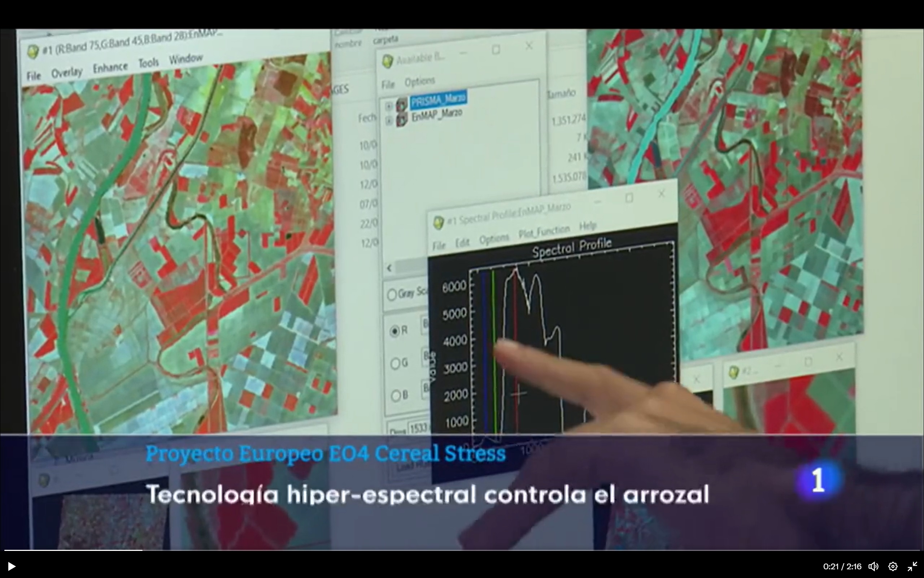Click the left scroll arrow in Available Bands
924x578 pixels.
pyautogui.click(x=389, y=268)
